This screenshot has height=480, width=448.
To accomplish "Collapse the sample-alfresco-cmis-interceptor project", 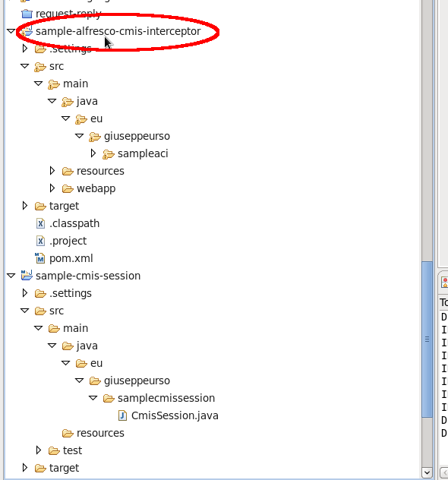I will pyautogui.click(x=11, y=31).
